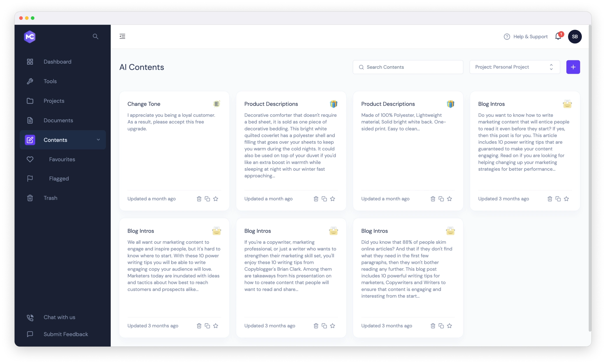Click the Search Contents input field
This screenshot has width=606, height=364.
click(408, 67)
